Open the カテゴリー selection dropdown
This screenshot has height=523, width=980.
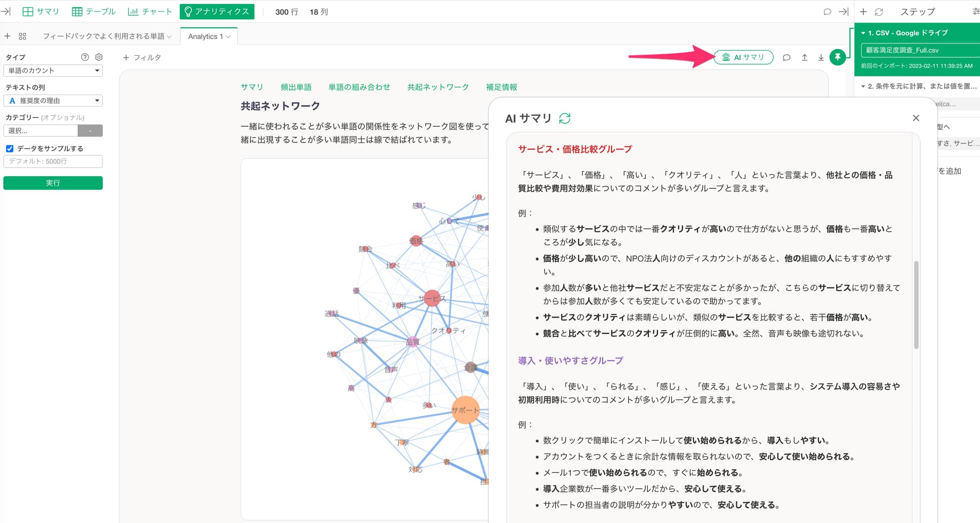point(53,131)
